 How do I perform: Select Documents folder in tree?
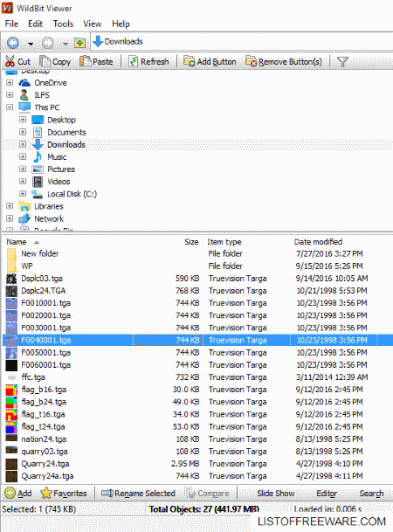pos(66,132)
